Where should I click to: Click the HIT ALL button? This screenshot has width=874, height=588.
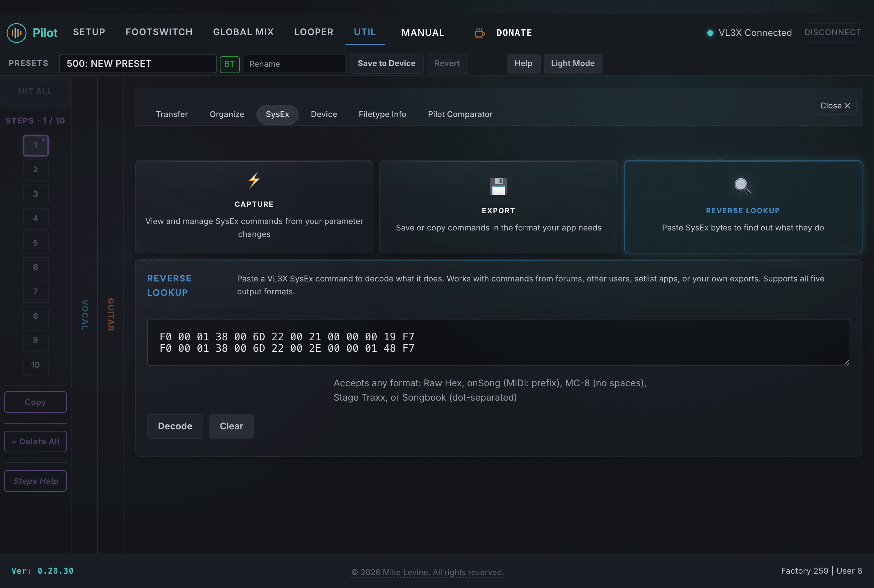[35, 92]
